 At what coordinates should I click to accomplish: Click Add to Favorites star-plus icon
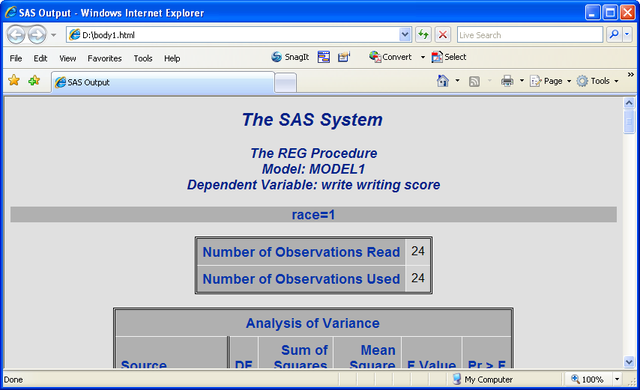pos(34,80)
